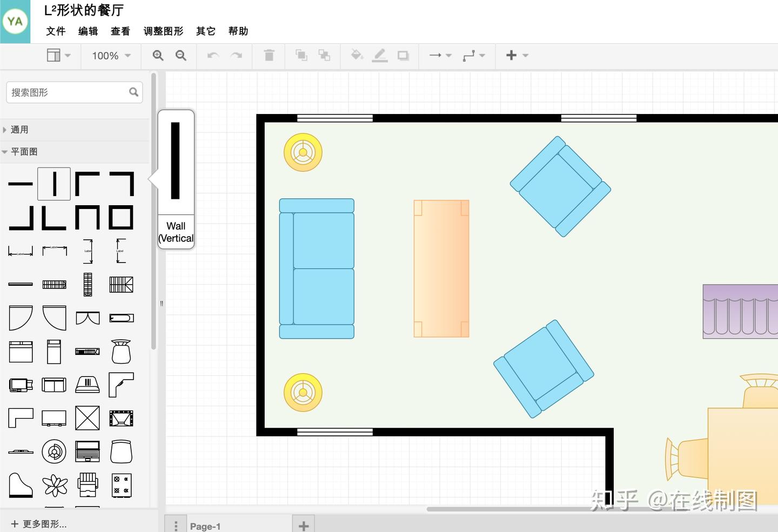This screenshot has width=778, height=532.
Task: Click the zoom in magnifier icon
Action: (158, 55)
